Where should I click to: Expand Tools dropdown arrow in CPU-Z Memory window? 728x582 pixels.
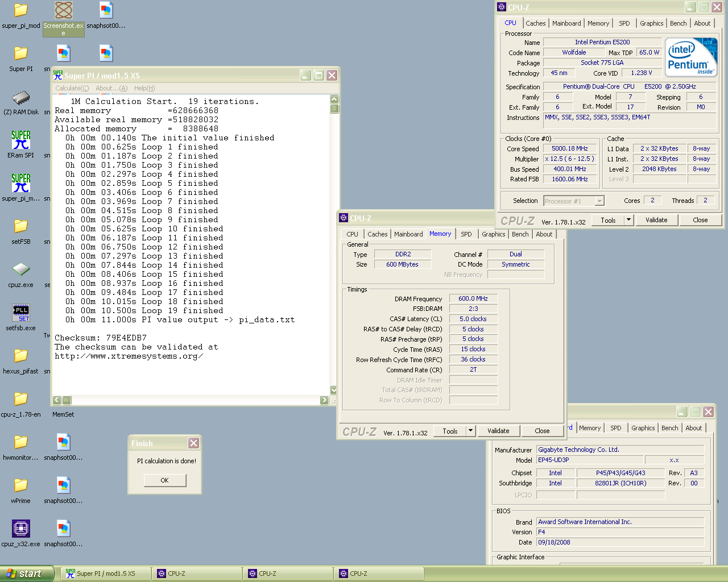pos(470,431)
